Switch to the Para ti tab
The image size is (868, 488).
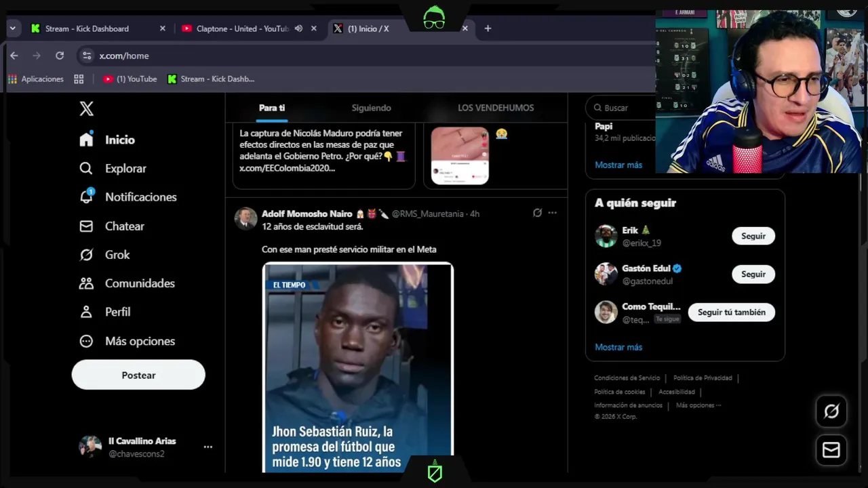pyautogui.click(x=272, y=108)
